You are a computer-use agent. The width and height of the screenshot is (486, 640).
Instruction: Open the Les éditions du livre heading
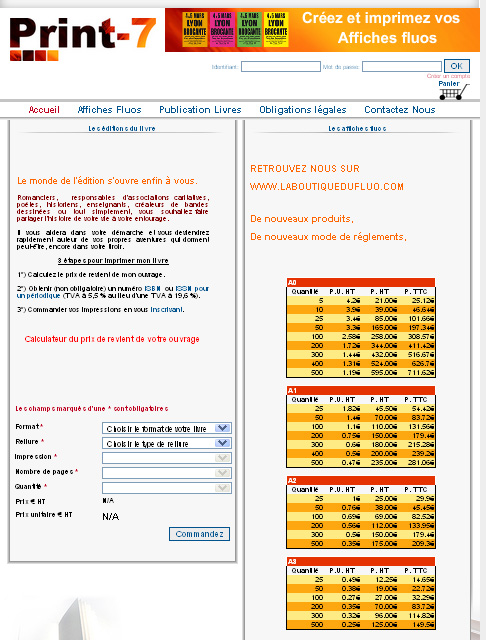(122, 129)
